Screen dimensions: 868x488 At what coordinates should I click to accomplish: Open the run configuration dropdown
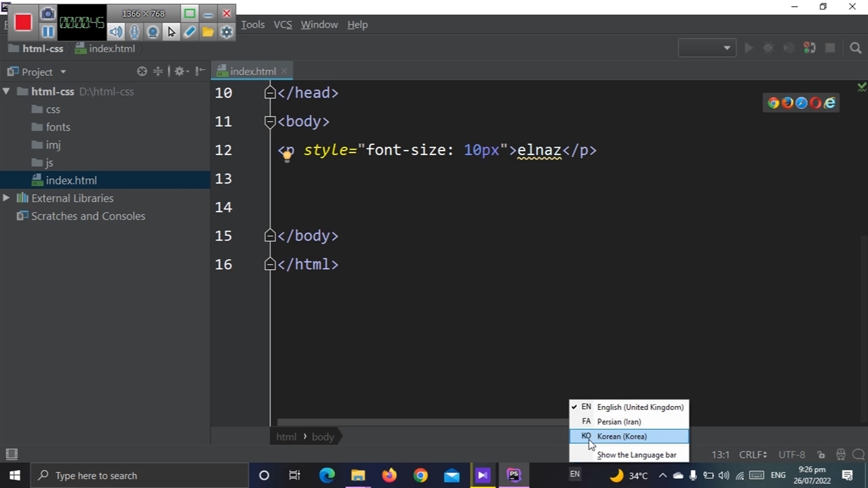707,48
